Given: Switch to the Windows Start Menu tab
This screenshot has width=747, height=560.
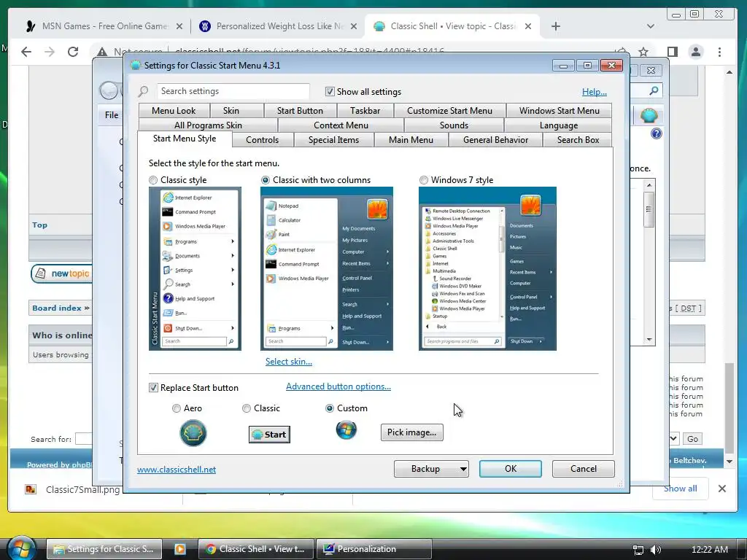Looking at the screenshot, I should tap(560, 111).
